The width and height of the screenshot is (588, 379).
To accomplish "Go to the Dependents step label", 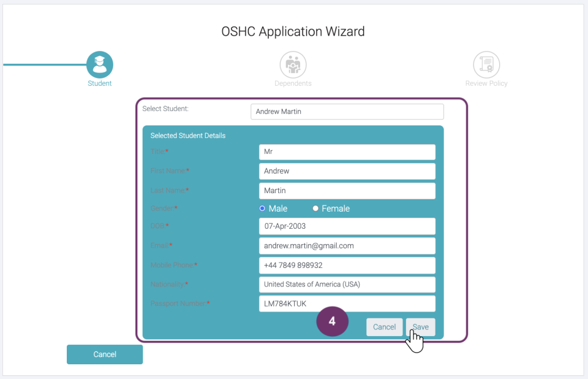I will (x=293, y=83).
